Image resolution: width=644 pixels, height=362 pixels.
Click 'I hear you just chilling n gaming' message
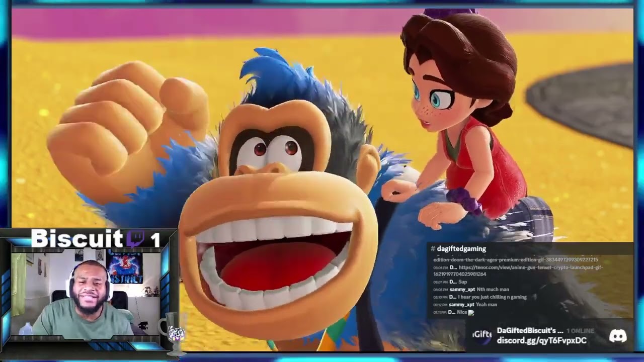coord(492,297)
